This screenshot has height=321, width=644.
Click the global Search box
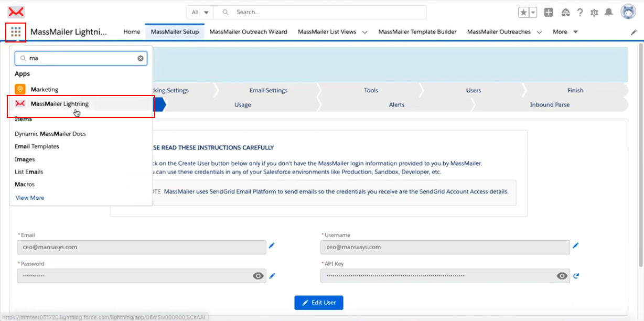[320, 12]
